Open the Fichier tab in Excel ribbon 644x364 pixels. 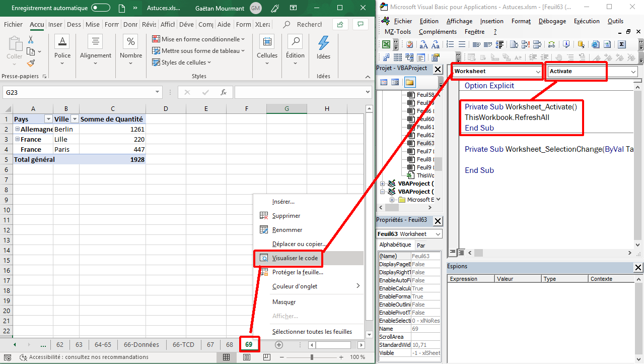tap(13, 24)
